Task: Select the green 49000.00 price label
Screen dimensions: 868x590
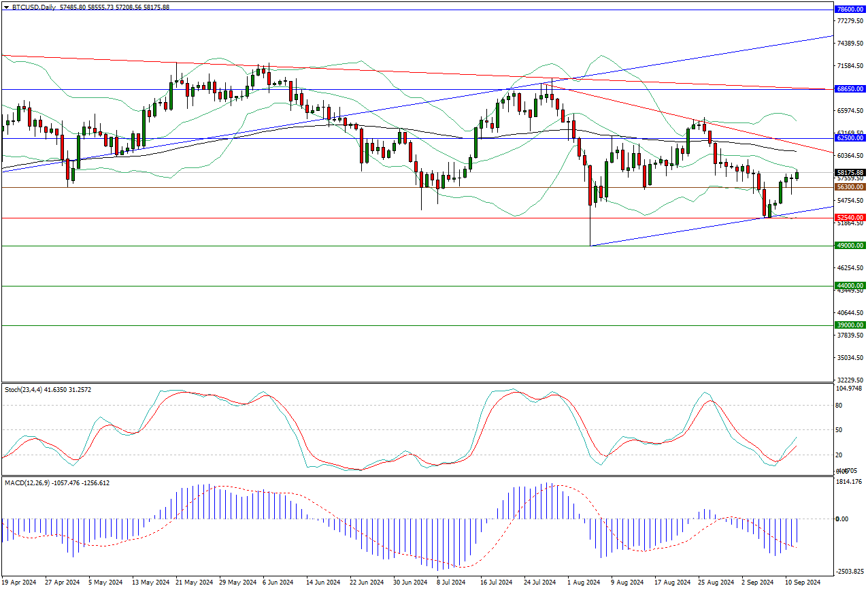Action: click(x=850, y=246)
